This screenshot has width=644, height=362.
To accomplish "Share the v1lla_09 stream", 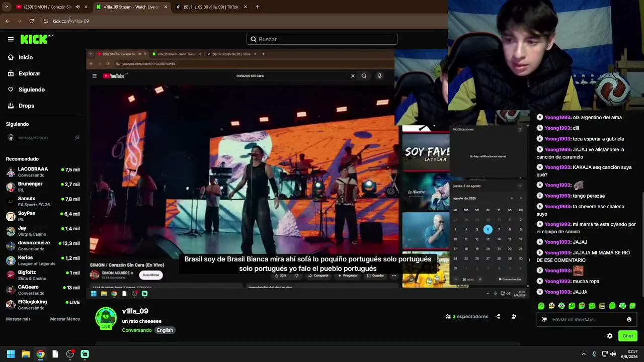I will tap(498, 317).
